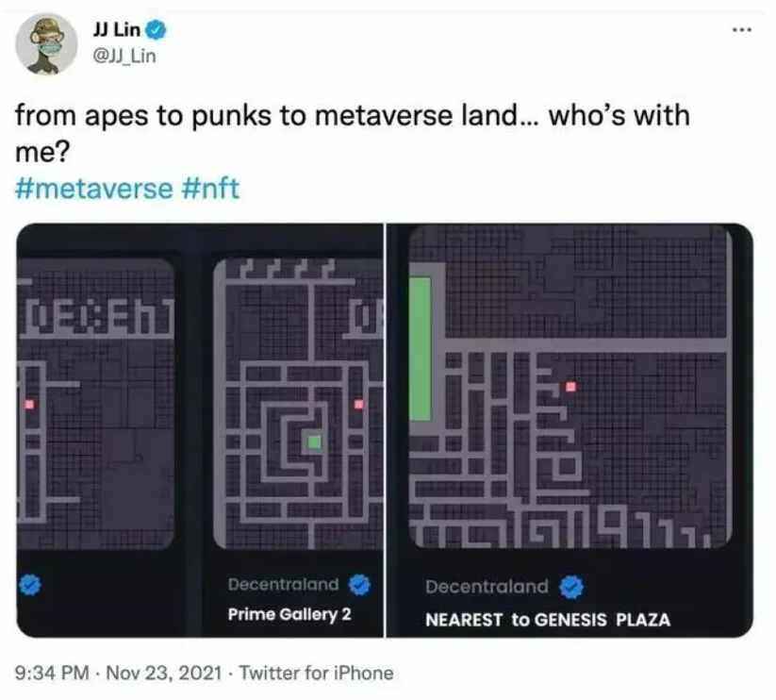
Task: Open the @JJ_Lin handle
Action: click(x=124, y=57)
